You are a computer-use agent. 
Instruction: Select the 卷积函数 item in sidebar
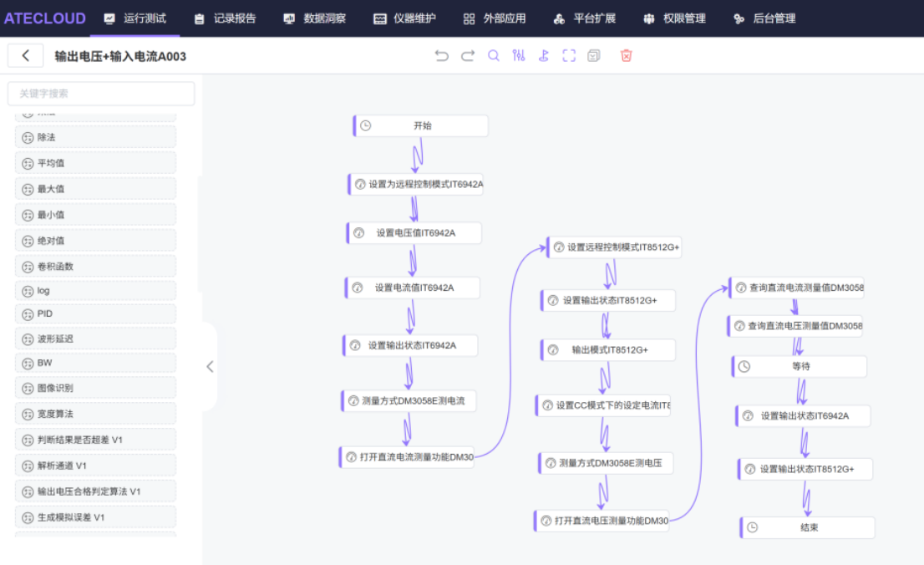95,267
